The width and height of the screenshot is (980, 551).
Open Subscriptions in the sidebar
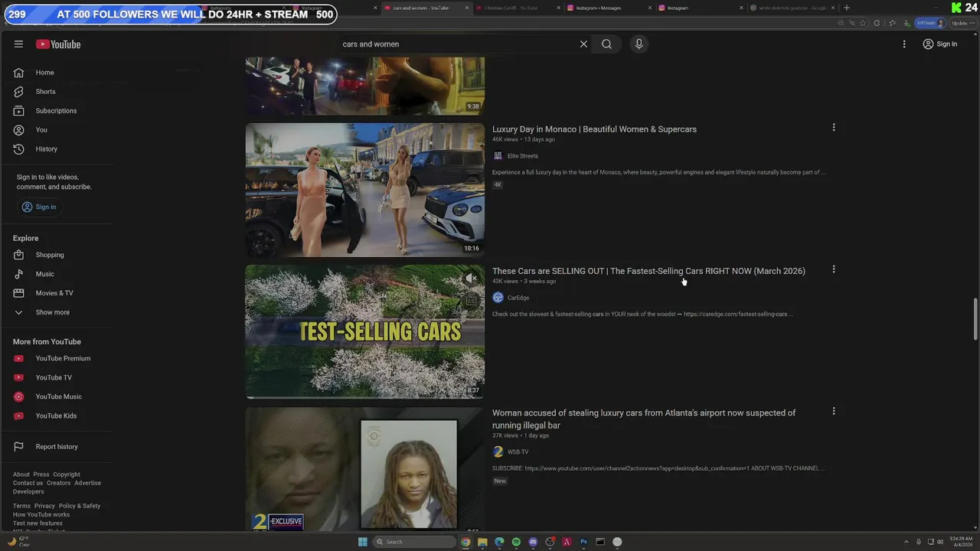57,111
